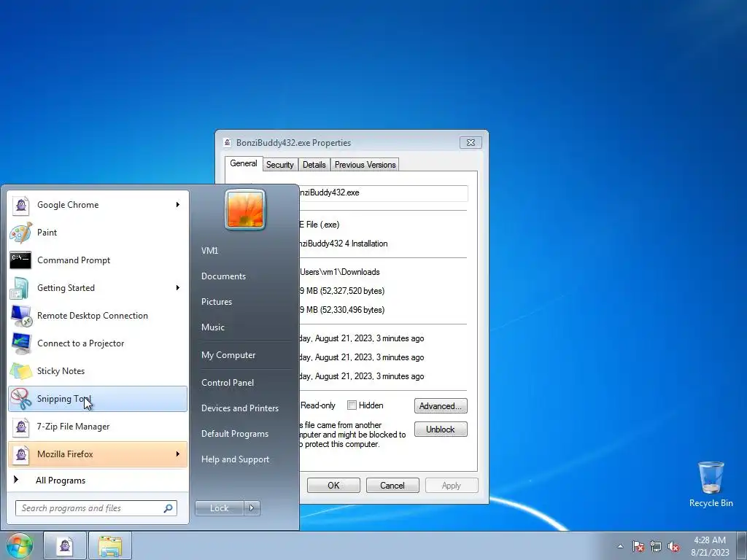Click the network tray icon
The height and width of the screenshot is (560, 747).
click(656, 546)
